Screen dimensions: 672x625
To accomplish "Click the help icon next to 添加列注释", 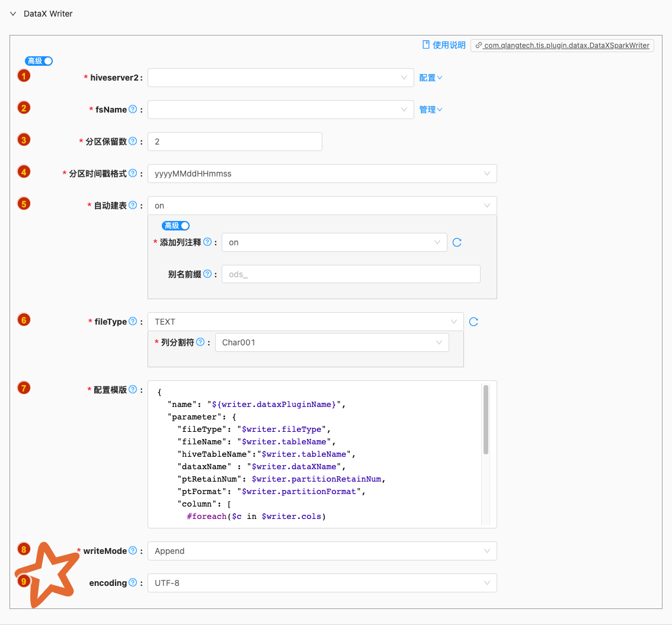I will click(207, 242).
